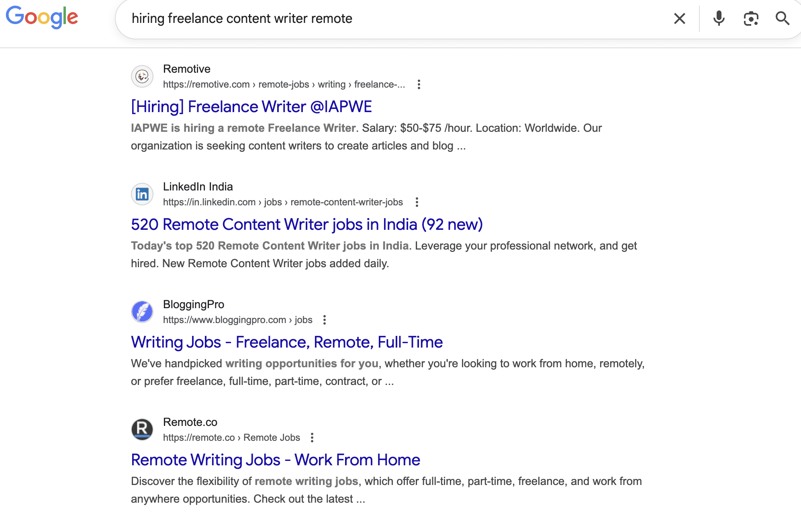The height and width of the screenshot is (532, 801).
Task: Open 520 Remote Content Writer jobs link
Action: (307, 225)
